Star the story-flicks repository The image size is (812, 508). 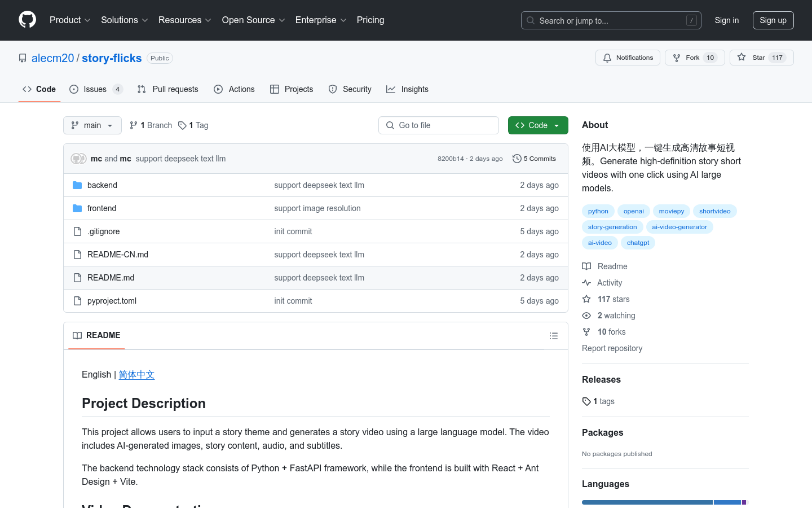(x=761, y=58)
